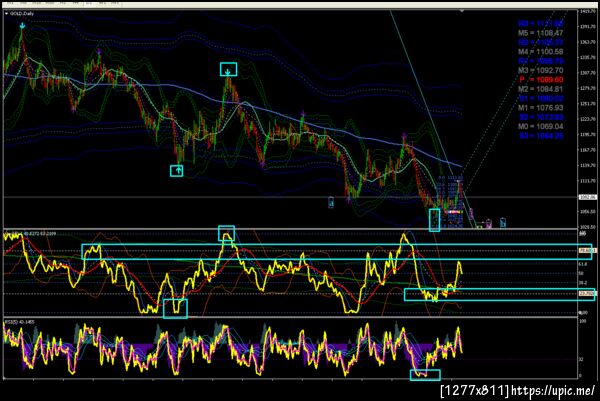Click the 1251.70 price axis value
The image size is (600, 401).
(588, 104)
